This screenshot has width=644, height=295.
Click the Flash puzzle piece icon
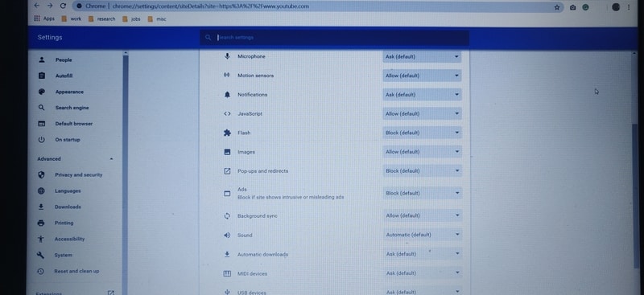click(x=227, y=133)
